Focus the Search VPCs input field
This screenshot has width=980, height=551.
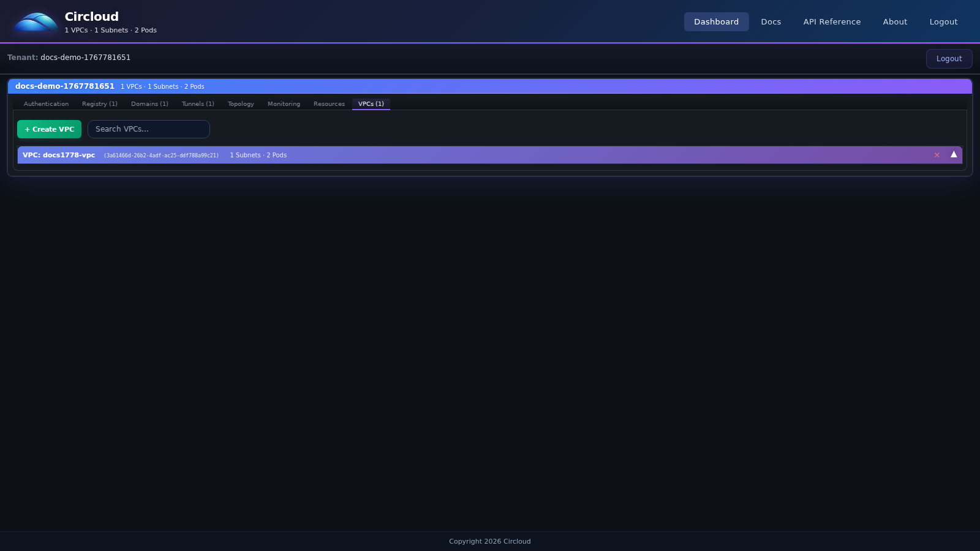(149, 129)
